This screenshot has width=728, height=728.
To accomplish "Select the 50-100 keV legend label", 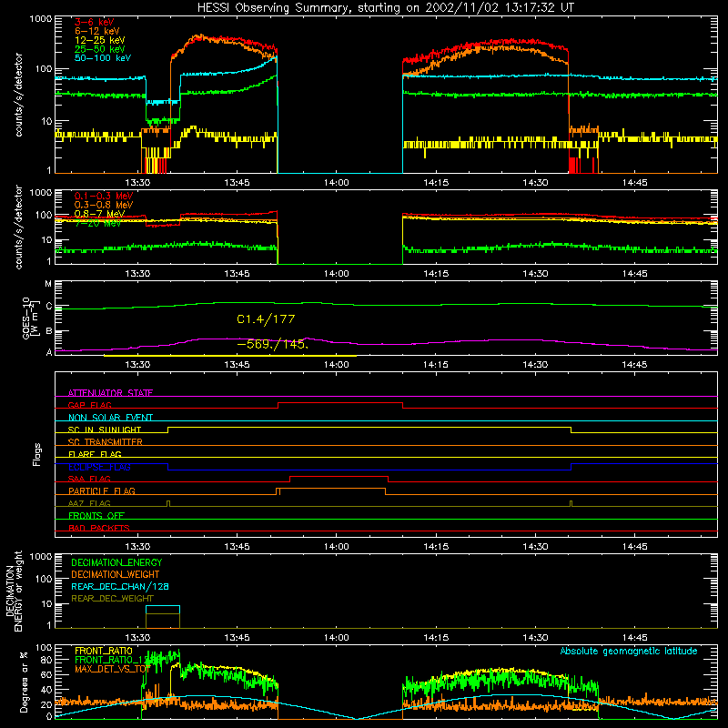I will (103, 58).
